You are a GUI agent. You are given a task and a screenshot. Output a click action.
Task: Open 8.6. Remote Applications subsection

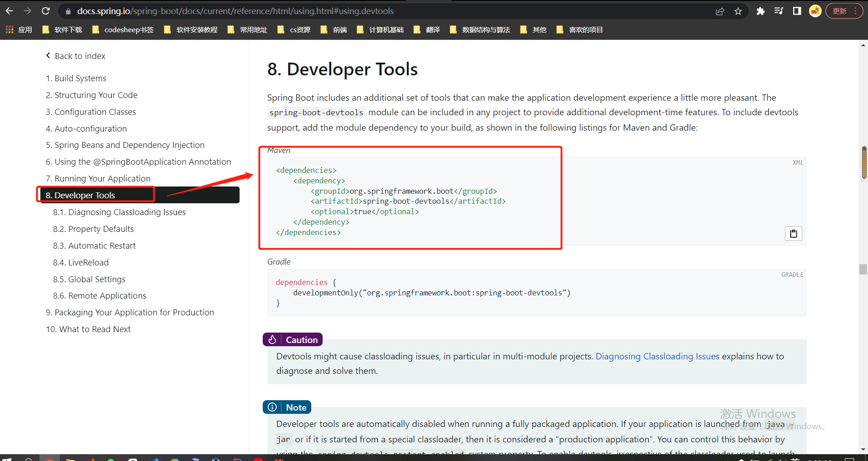click(x=99, y=295)
